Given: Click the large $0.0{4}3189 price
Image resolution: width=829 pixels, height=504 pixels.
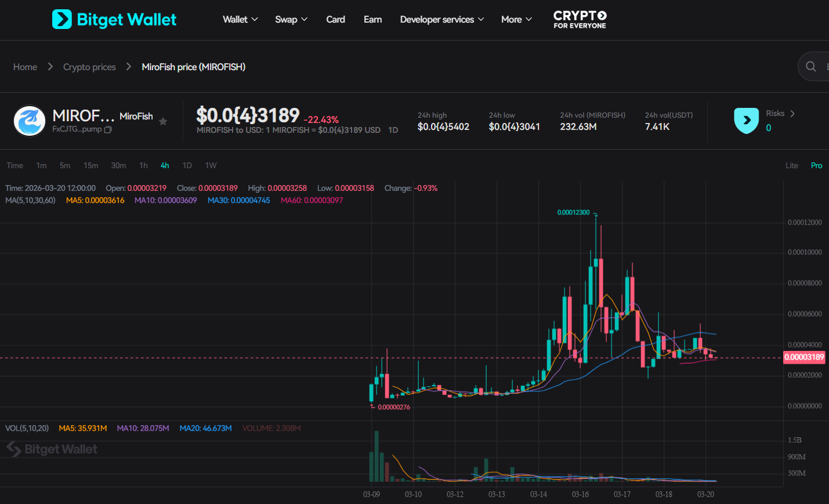Looking at the screenshot, I should [248, 115].
